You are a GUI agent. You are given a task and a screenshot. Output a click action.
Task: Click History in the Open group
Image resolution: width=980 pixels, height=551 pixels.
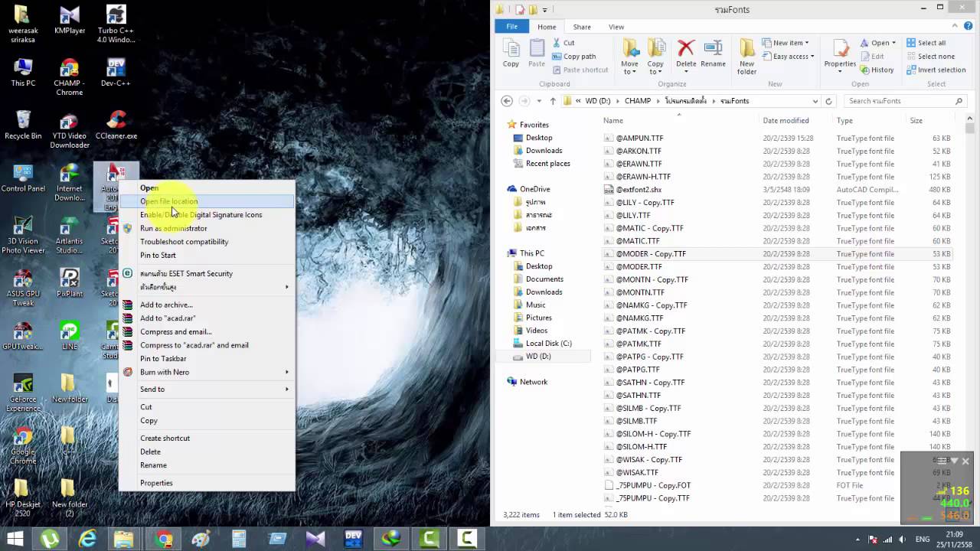tap(877, 70)
